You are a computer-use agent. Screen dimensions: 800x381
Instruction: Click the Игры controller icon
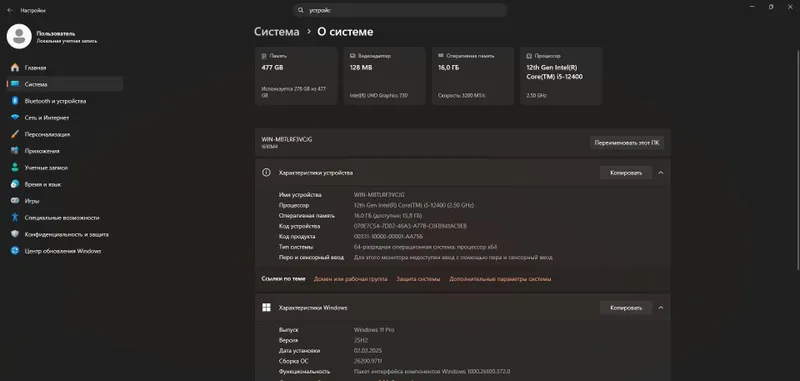tap(15, 201)
